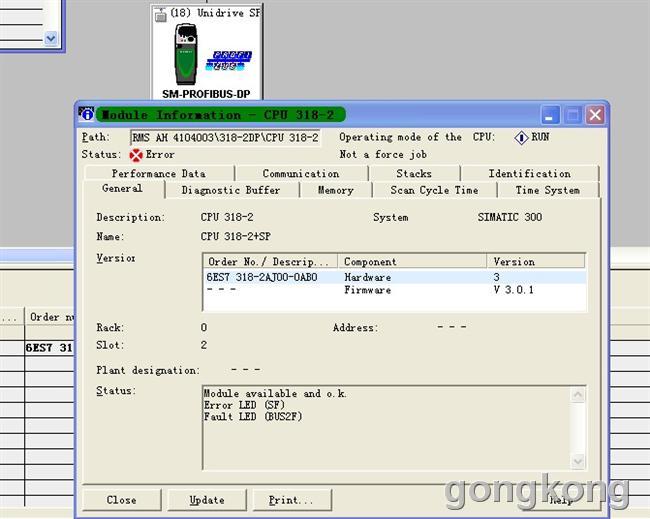Image resolution: width=650 pixels, height=519 pixels.
Task: Click the '(18) Unidrive SP' slave title
Action: [x=215, y=13]
